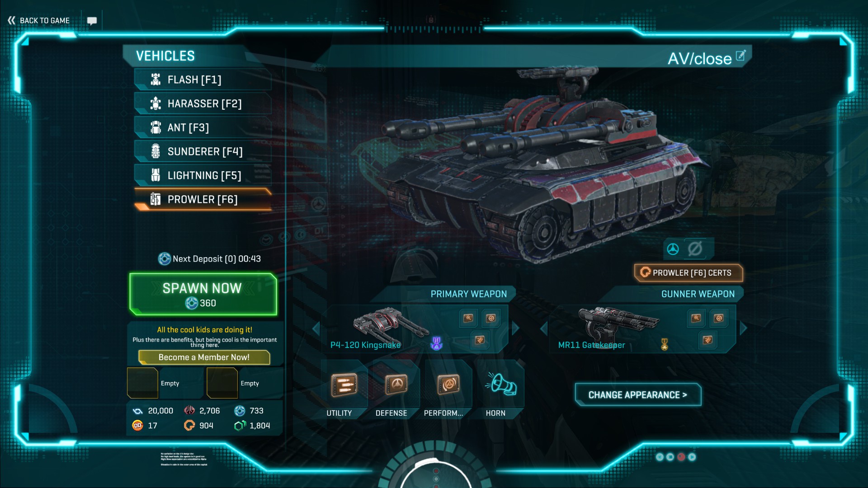Cycle primary weapon with right arrow
The height and width of the screenshot is (488, 868).
tap(515, 328)
